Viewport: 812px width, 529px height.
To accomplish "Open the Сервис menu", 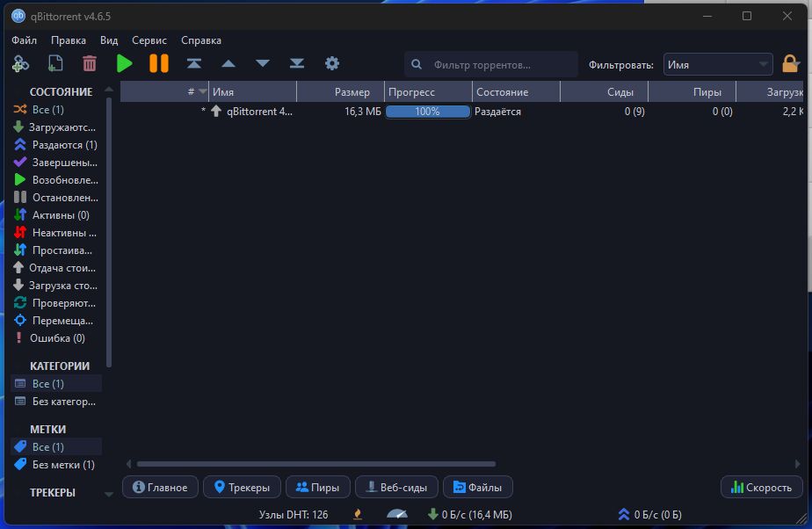I will pos(149,40).
